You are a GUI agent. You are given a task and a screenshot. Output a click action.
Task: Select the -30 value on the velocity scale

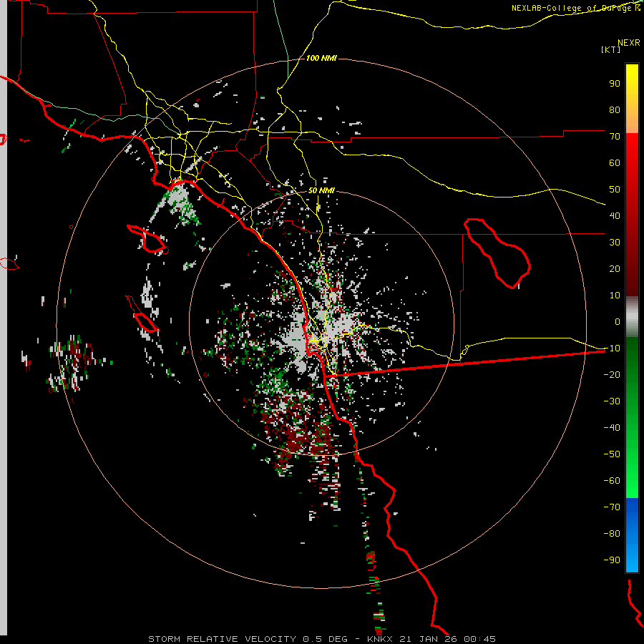click(612, 401)
